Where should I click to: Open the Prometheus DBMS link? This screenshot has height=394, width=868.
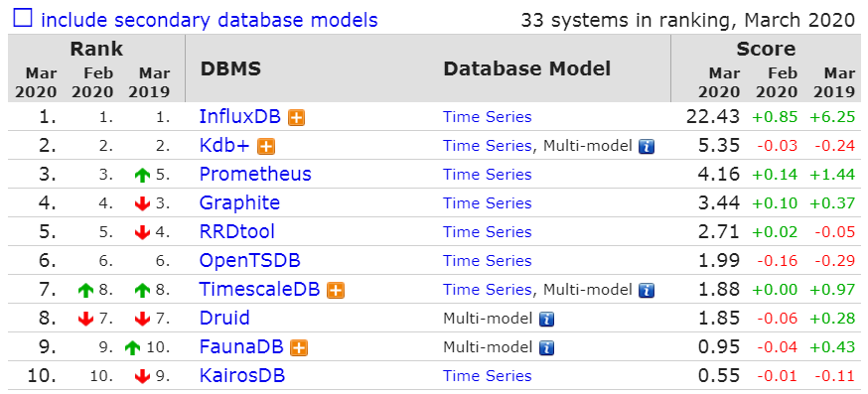[255, 175]
